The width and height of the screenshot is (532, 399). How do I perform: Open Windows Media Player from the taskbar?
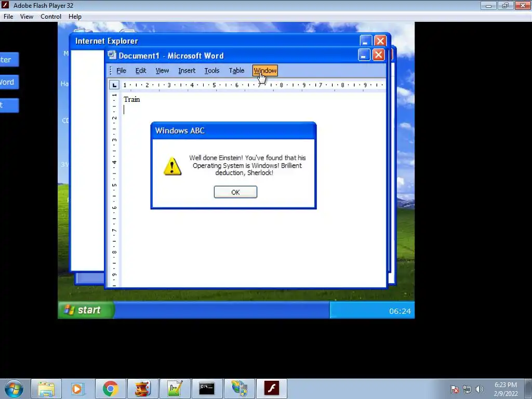(x=77, y=389)
